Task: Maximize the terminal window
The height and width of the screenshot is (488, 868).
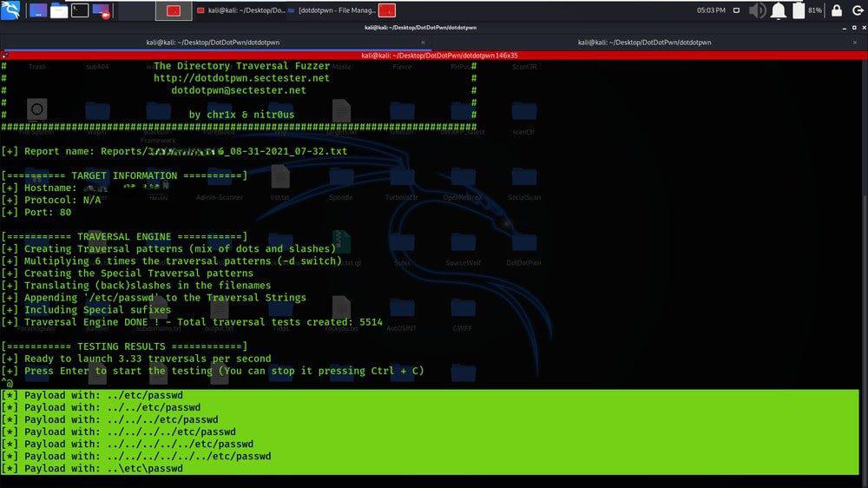Action: click(854, 27)
